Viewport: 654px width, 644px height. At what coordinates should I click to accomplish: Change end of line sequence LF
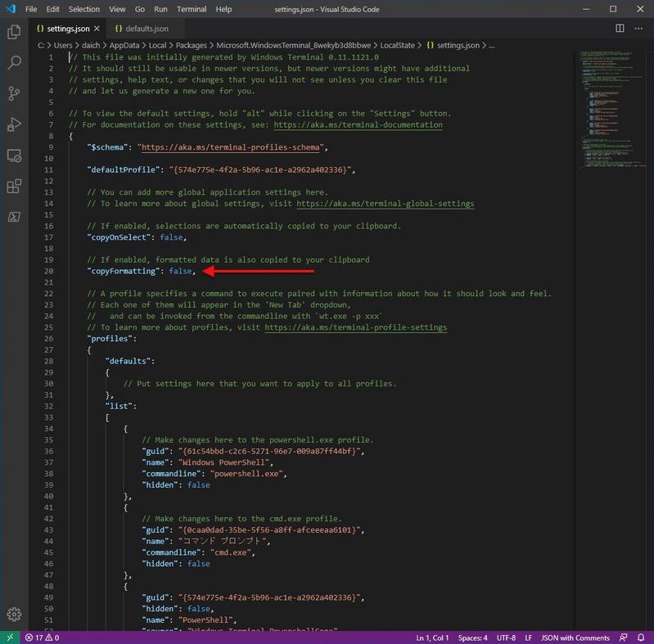528,637
